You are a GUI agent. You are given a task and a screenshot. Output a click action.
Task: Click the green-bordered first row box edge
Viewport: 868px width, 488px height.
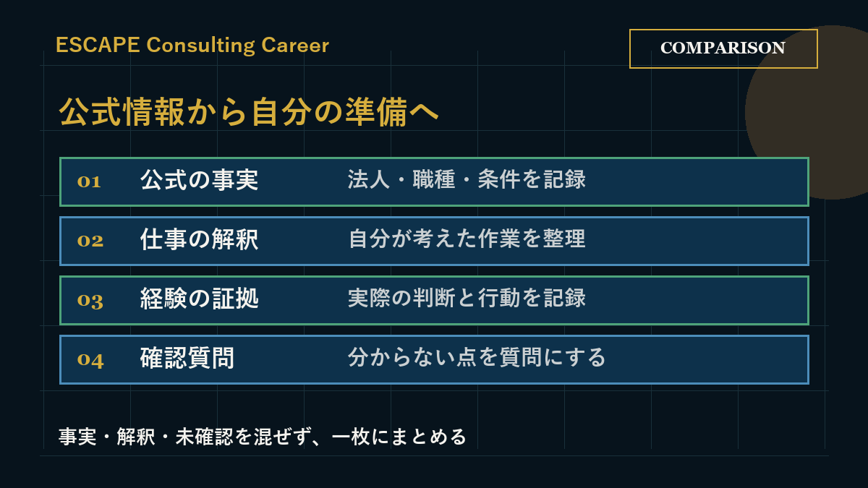click(x=434, y=158)
